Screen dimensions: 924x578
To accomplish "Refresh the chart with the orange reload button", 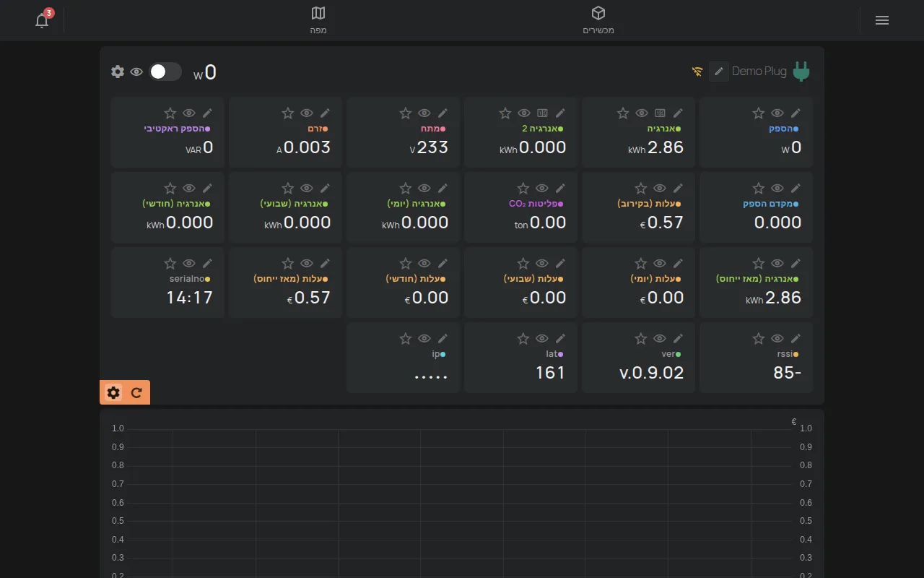I will tap(136, 392).
